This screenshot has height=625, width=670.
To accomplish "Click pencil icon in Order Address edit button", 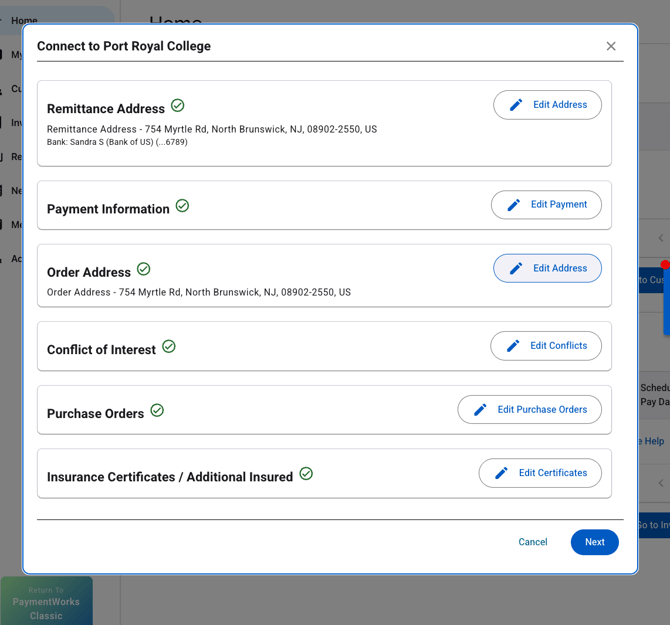I will click(516, 268).
